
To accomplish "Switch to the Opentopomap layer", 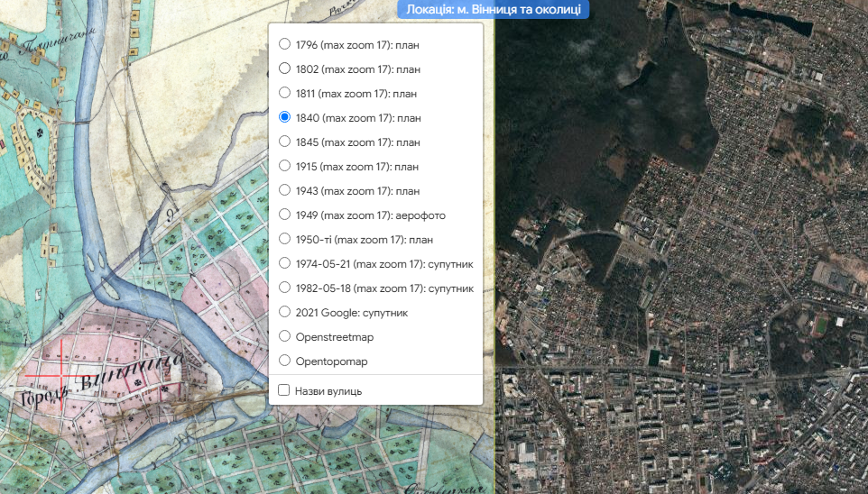I will click(x=284, y=360).
